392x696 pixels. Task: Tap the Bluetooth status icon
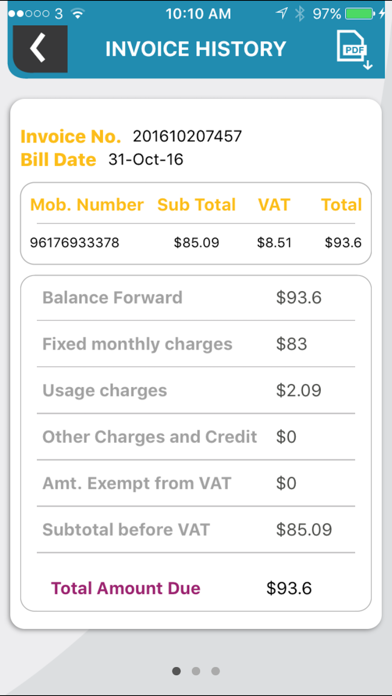300,14
